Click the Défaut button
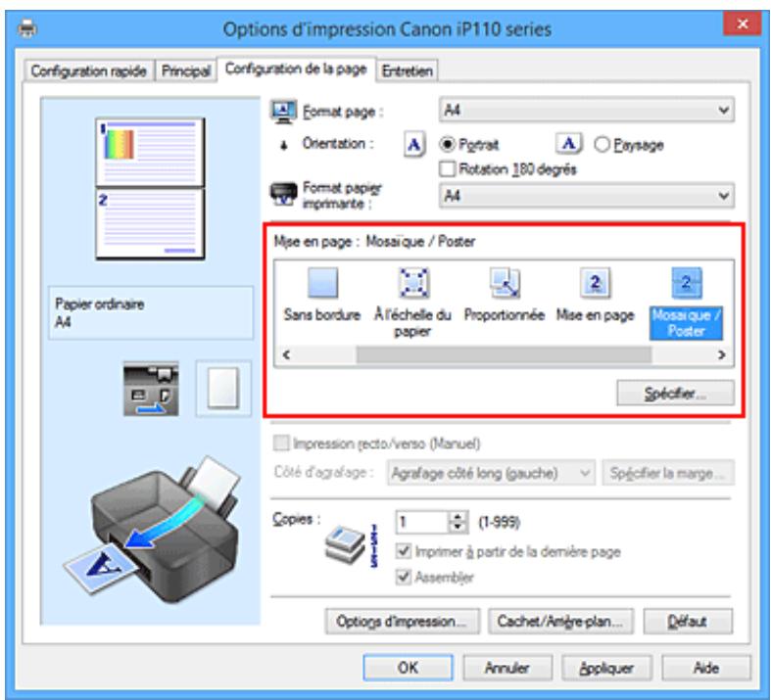The image size is (771, 700). click(x=688, y=622)
